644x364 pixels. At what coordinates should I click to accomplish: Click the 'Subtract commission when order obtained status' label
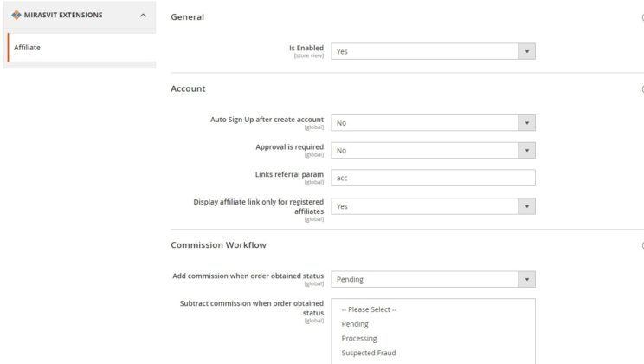coord(251,307)
